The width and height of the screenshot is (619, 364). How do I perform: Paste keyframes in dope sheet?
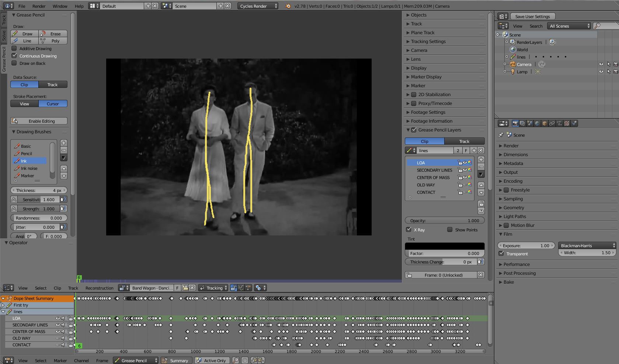261,360
